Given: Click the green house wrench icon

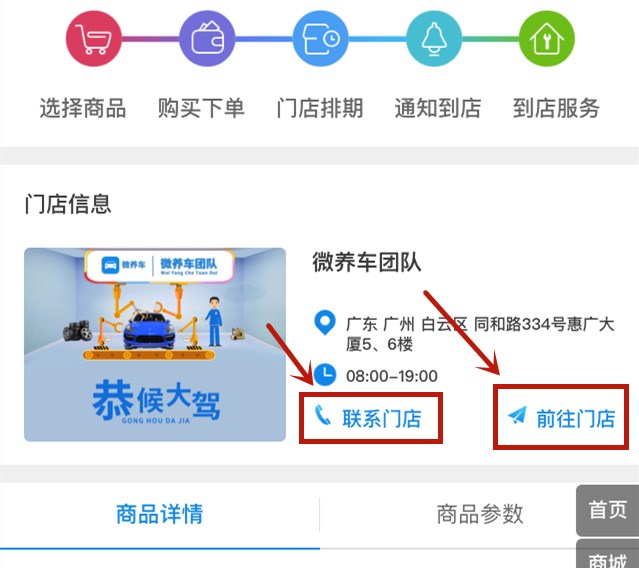Looking at the screenshot, I should point(547,39).
